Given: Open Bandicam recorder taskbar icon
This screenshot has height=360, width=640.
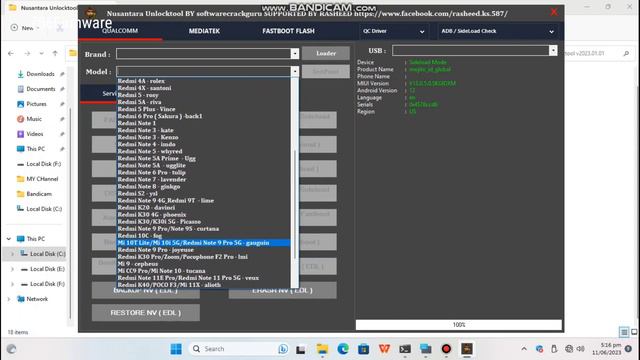Looking at the screenshot, I should [446, 349].
